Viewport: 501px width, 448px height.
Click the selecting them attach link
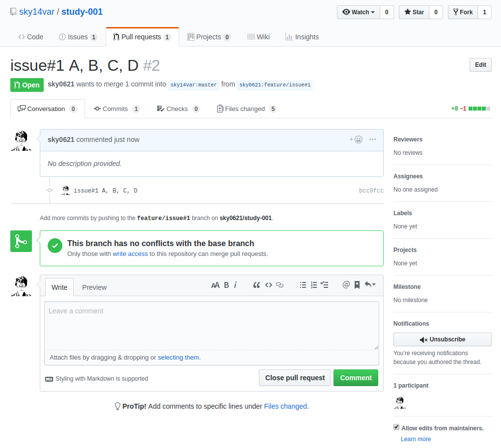pos(178,358)
